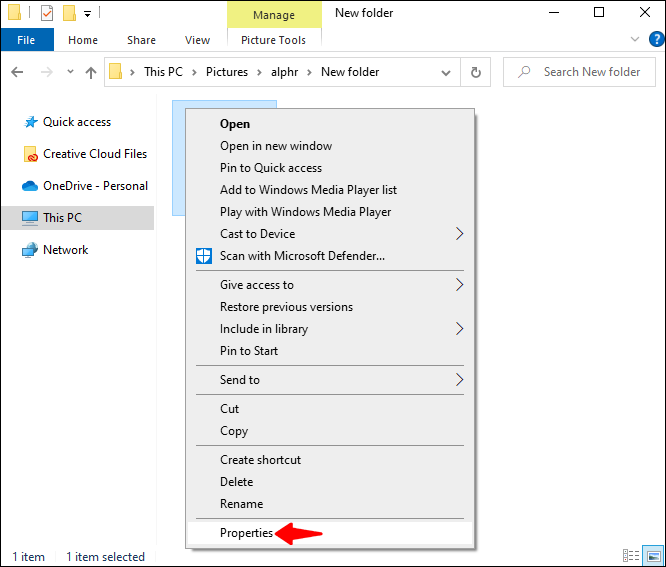
Task: Choose Properties from context menu
Action: [x=330, y=533]
